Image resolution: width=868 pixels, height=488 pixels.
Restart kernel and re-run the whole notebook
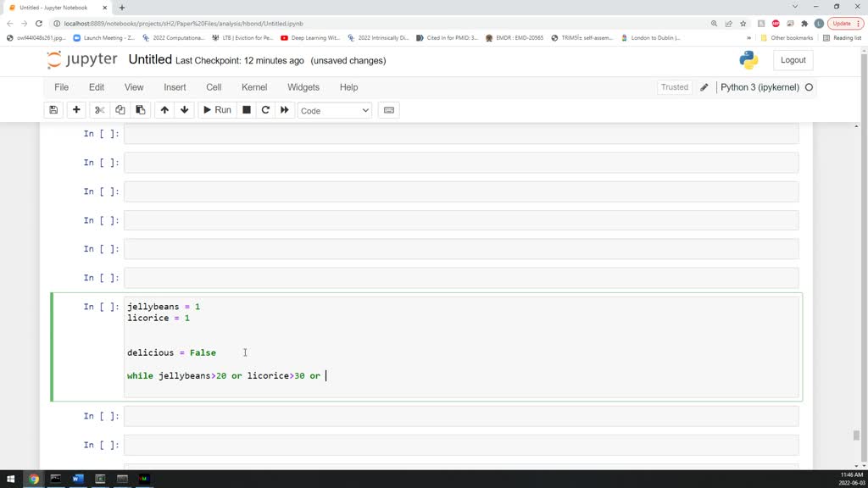283,109
